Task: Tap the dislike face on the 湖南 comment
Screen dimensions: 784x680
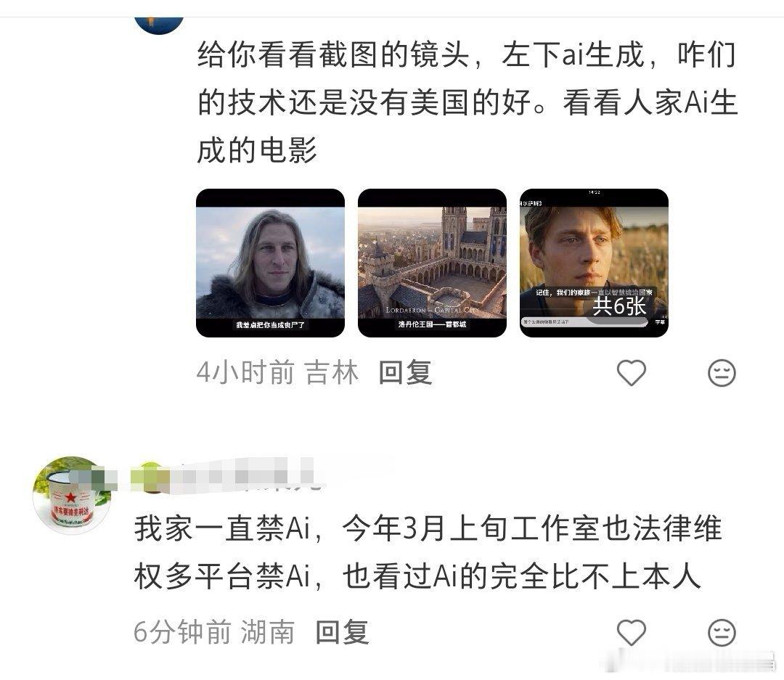Action: pyautogui.click(x=722, y=633)
